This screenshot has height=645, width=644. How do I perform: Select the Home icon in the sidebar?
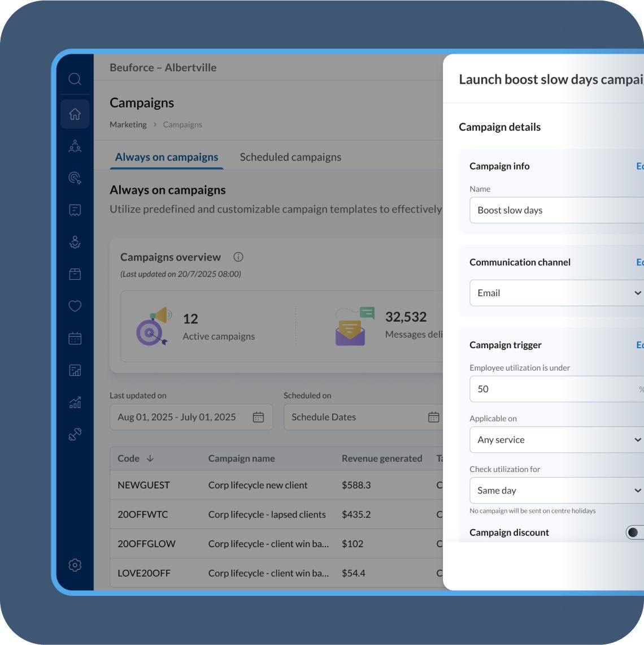[x=75, y=114]
